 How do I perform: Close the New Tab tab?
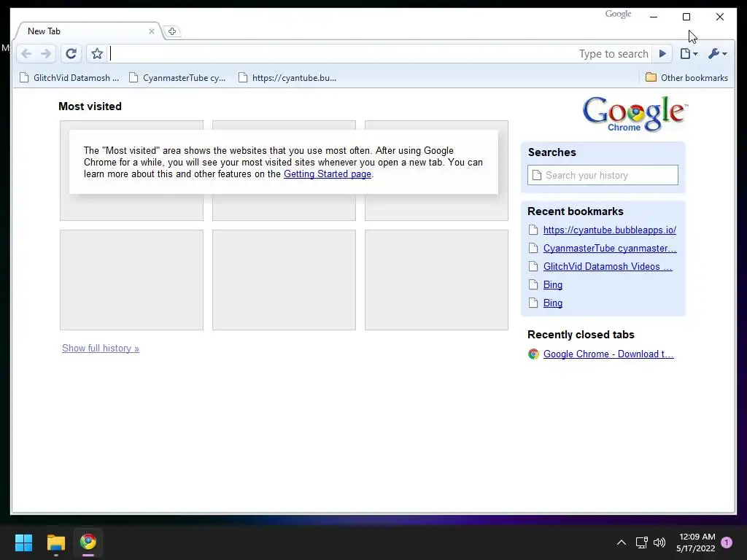click(x=152, y=31)
